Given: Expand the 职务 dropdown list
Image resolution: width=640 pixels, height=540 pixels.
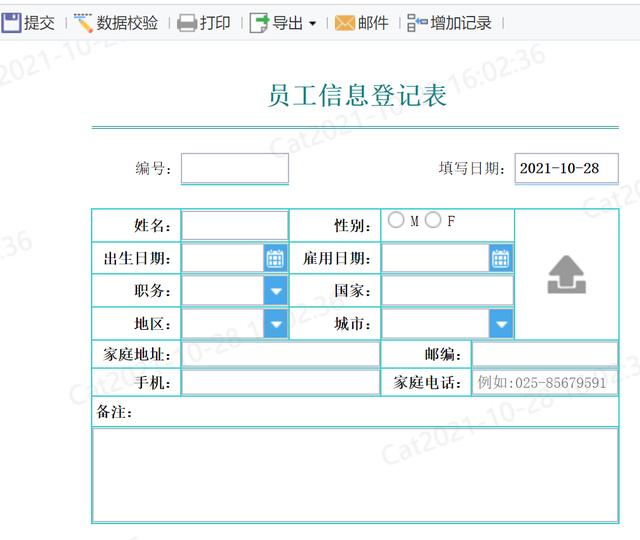Looking at the screenshot, I should pyautogui.click(x=276, y=291).
